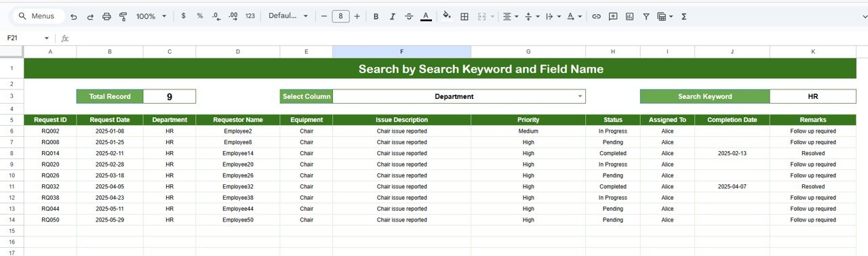Open the Menus search box
The width and height of the screenshot is (868, 256).
37,16
